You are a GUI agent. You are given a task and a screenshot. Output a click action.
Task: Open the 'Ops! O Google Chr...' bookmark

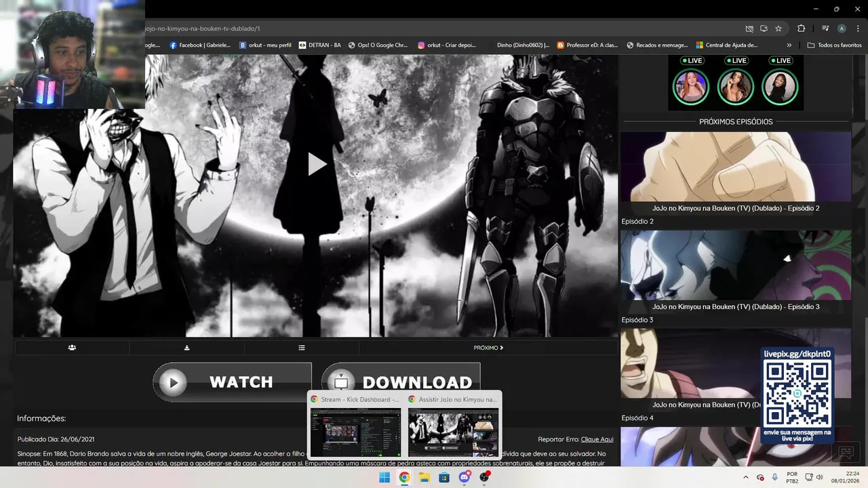click(x=378, y=45)
